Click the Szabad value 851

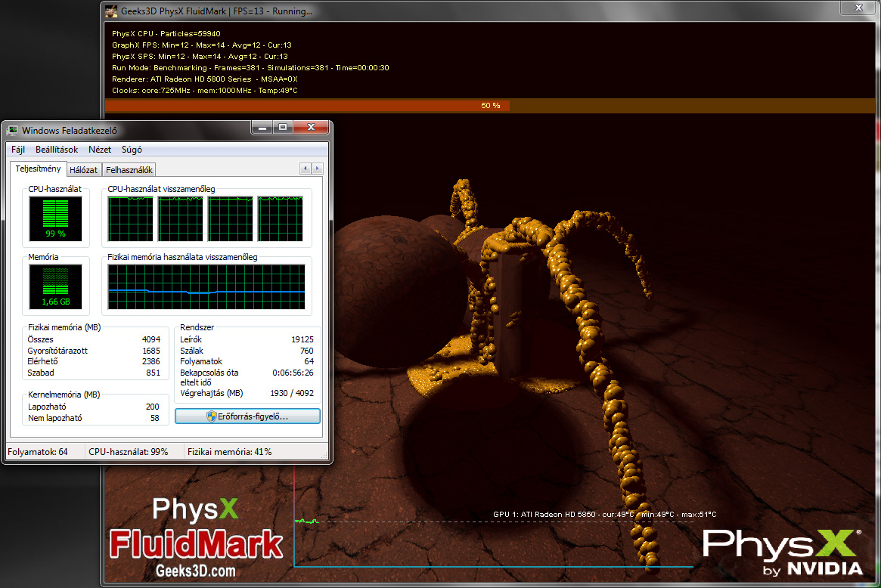(154, 373)
